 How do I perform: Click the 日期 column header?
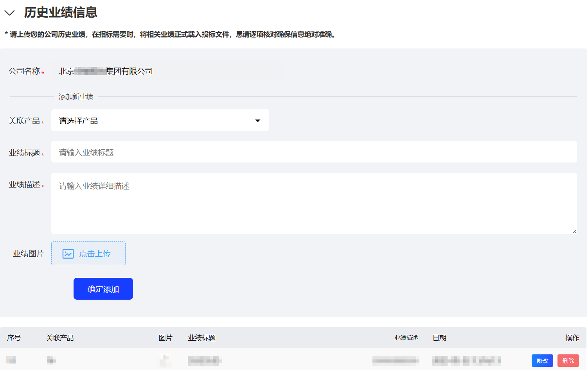click(x=439, y=338)
